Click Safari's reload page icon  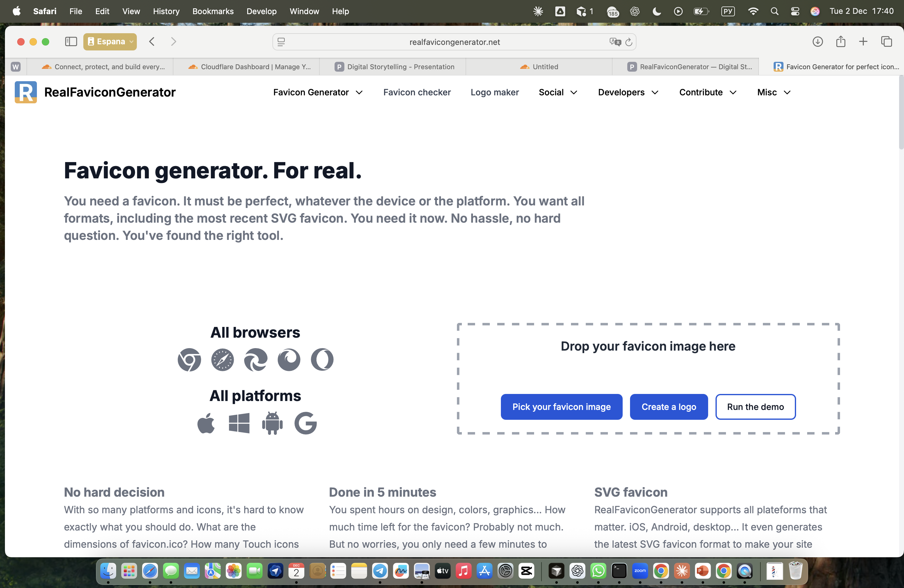point(628,42)
